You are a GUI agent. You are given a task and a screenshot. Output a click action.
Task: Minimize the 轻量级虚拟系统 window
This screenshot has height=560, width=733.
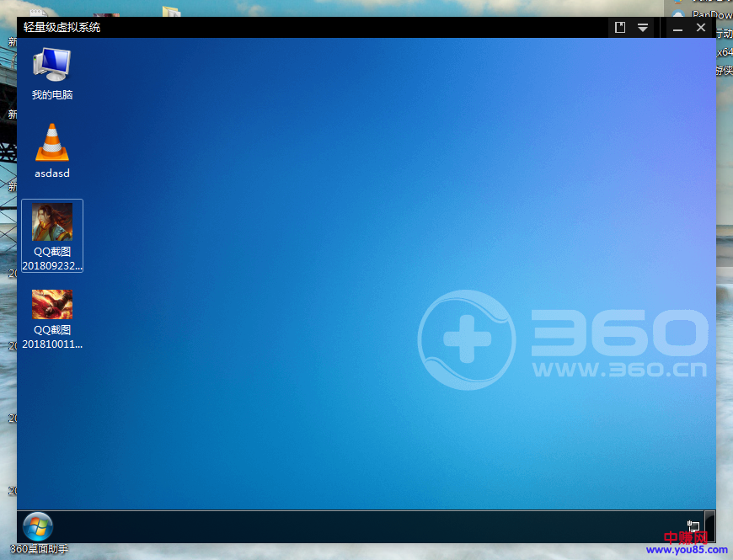677,29
